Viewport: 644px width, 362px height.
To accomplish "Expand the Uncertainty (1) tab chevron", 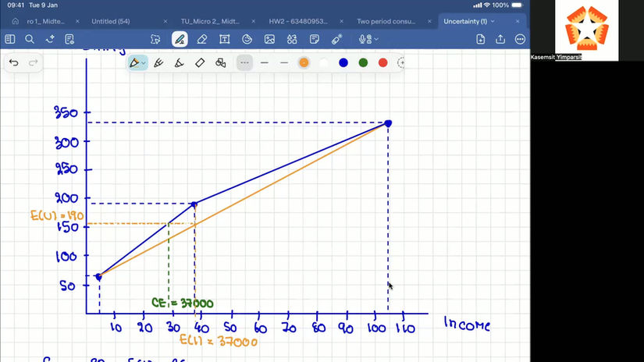I will (493, 21).
